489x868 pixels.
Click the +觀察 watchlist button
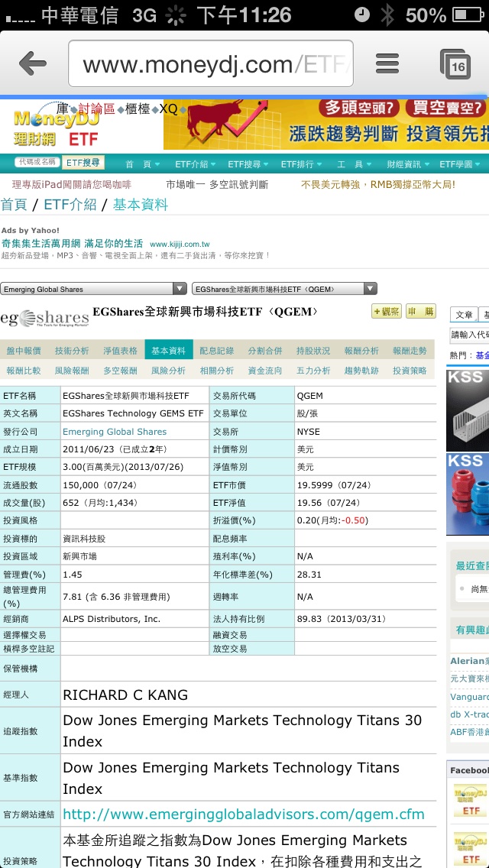(x=387, y=311)
